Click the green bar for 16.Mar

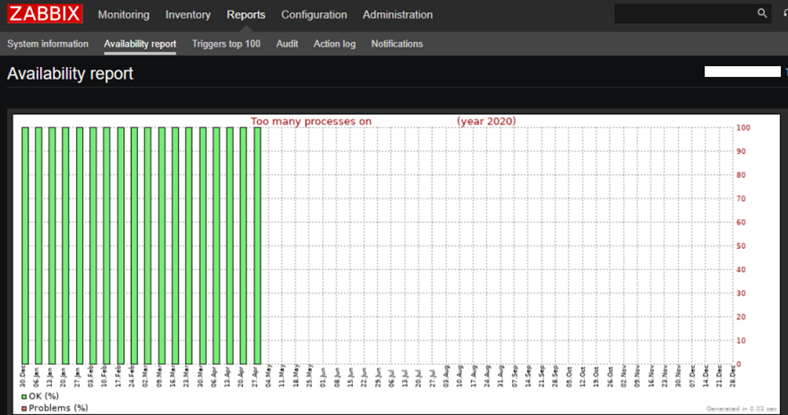click(x=175, y=246)
